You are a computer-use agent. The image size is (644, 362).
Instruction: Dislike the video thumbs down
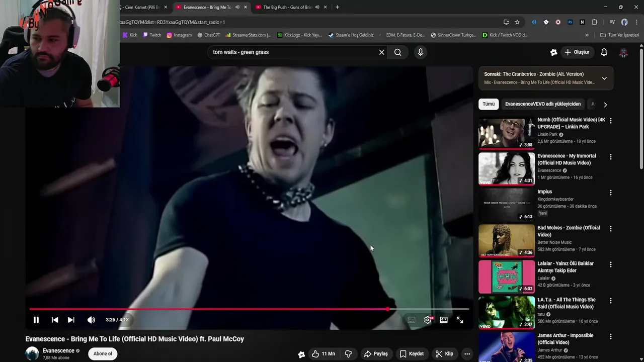click(348, 354)
